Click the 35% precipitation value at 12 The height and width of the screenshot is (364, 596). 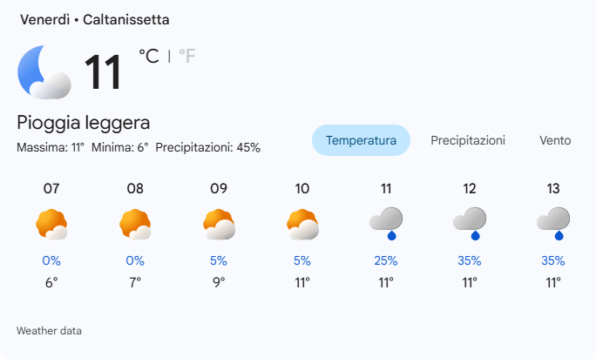coord(470,260)
